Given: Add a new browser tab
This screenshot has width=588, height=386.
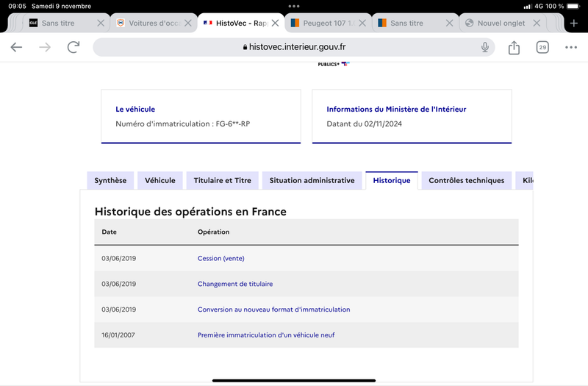Looking at the screenshot, I should (574, 24).
